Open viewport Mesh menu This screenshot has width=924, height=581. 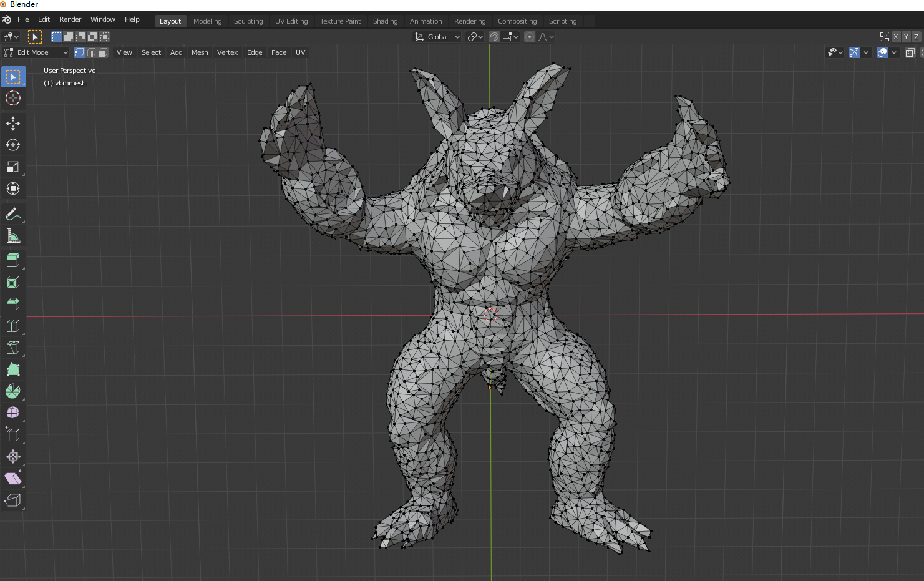[200, 52]
